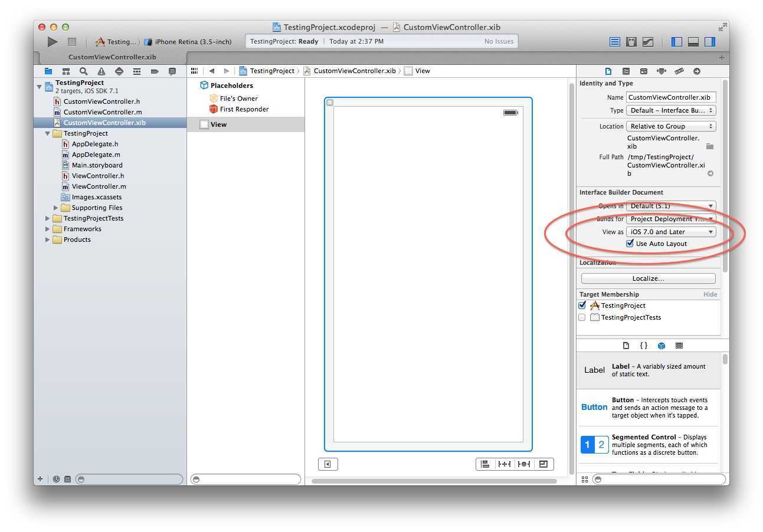
Task: Select the Standard editor button
Action: pos(615,42)
